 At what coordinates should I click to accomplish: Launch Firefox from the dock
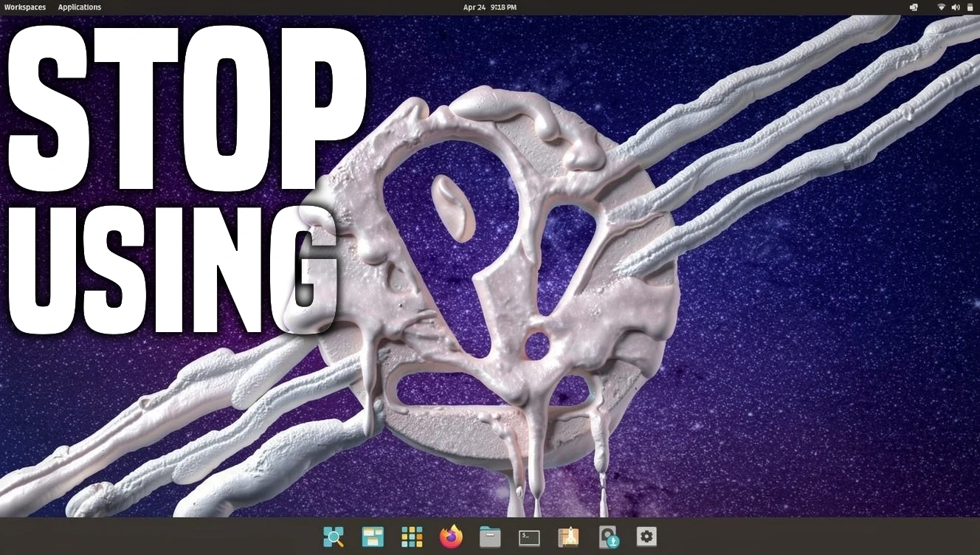pyautogui.click(x=451, y=537)
